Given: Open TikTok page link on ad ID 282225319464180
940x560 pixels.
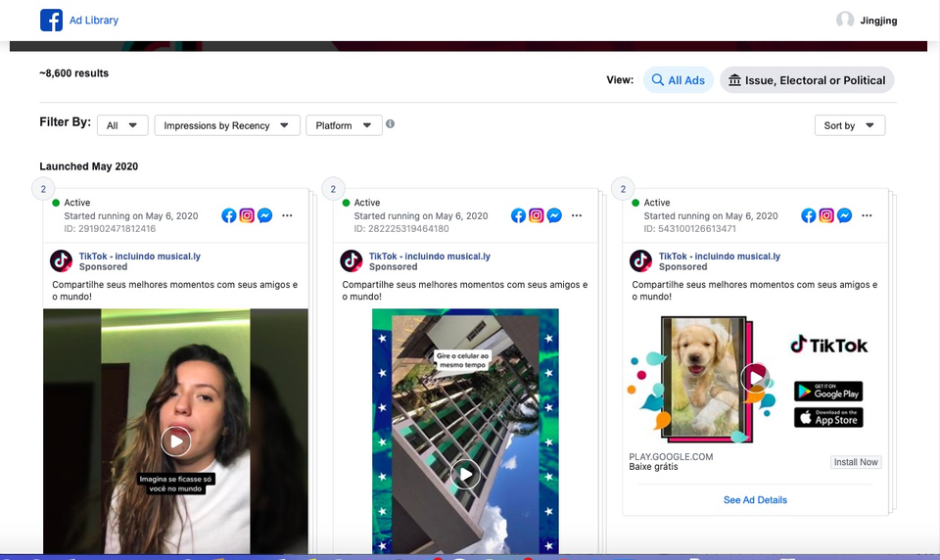Looking at the screenshot, I should [429, 257].
